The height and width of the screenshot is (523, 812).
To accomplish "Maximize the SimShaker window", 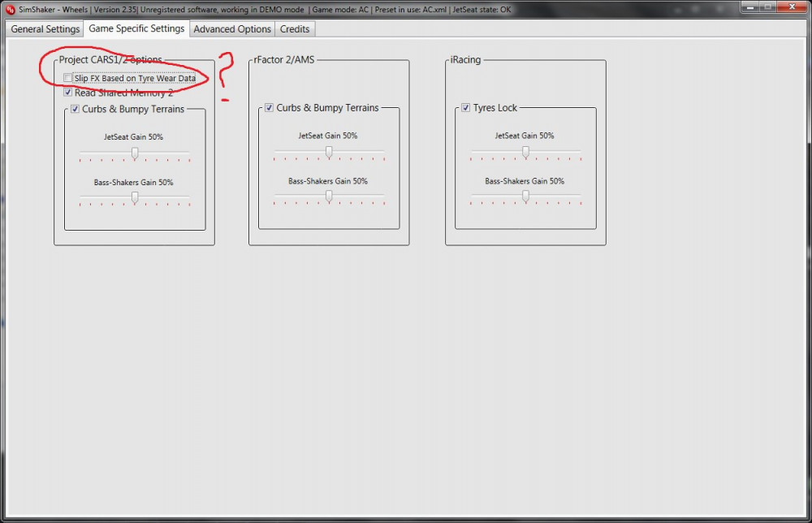I will (768, 7).
